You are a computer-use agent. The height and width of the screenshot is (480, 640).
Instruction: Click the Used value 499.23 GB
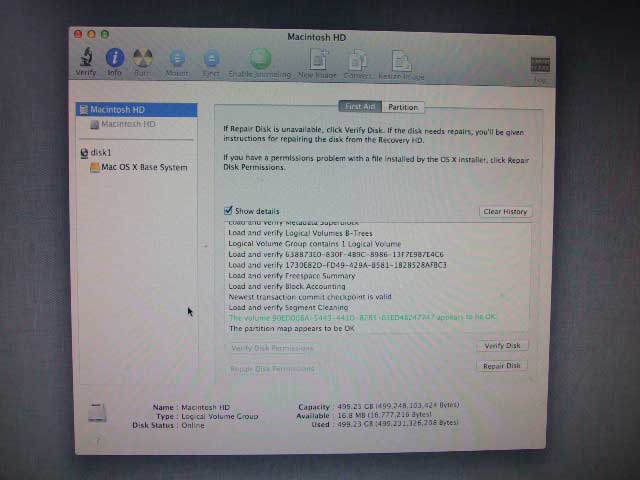[x=398, y=423]
